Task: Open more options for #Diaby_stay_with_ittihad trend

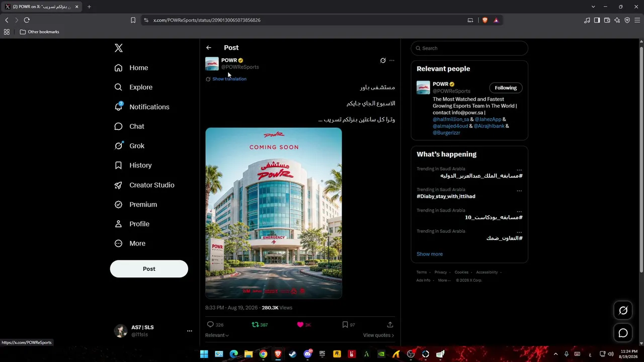Action: tap(519, 191)
